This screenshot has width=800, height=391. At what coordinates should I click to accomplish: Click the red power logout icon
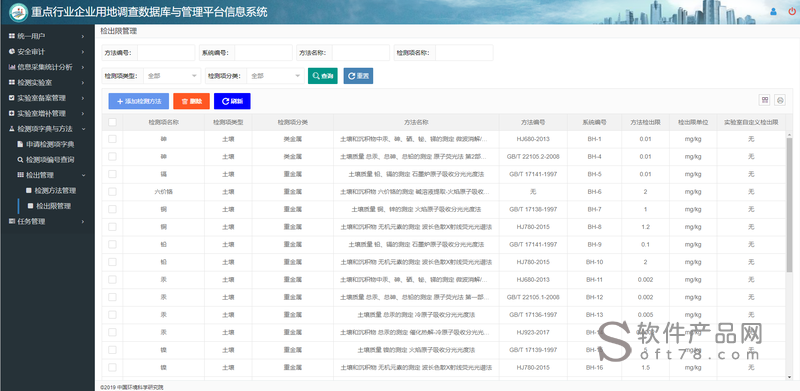[791, 11]
